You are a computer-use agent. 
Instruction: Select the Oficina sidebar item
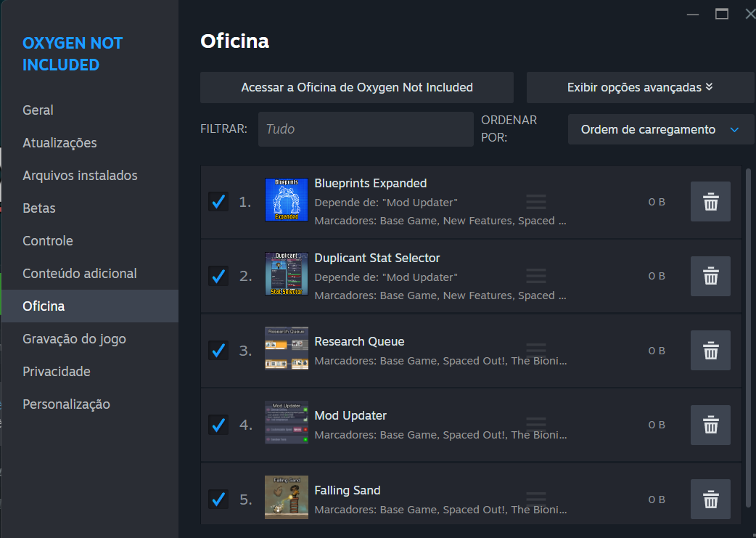(89, 306)
